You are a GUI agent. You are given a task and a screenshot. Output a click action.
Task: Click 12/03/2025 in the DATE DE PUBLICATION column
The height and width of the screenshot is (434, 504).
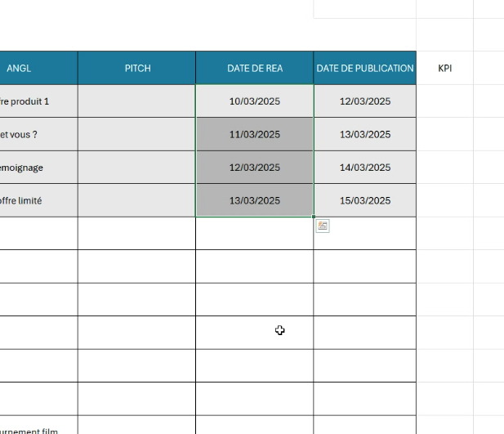[x=364, y=101]
